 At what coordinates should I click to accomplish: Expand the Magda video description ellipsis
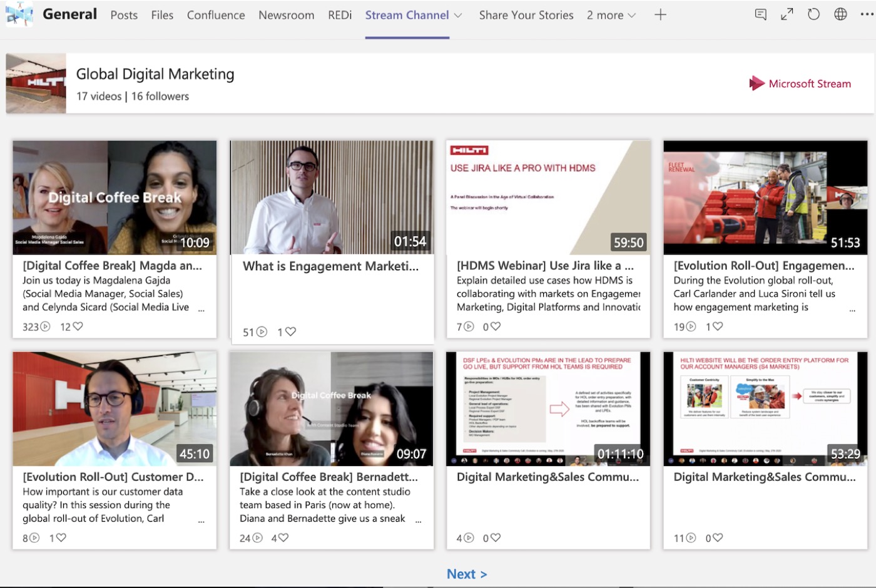coord(201,310)
